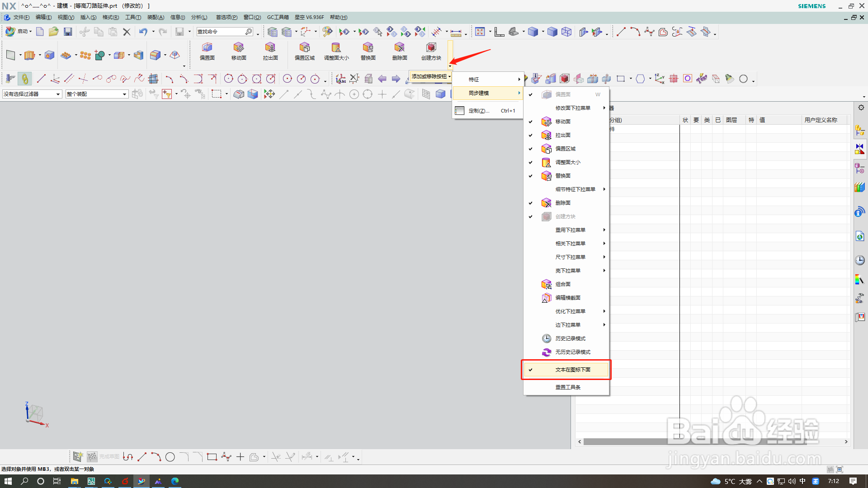This screenshot has width=868, height=488.
Task: Click 重置工具条 to reset toolbar
Action: click(568, 387)
